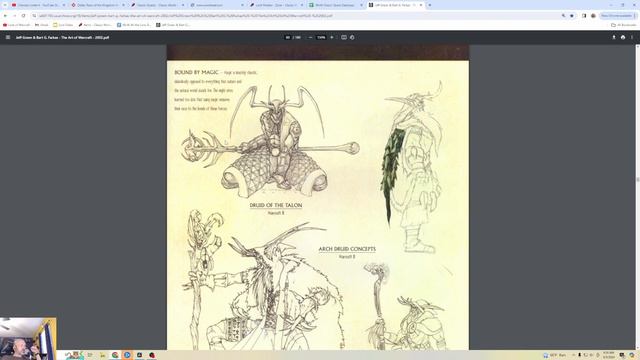This screenshot has width=640, height=360.
Task: Switch to the wowhead.com tab
Action: coord(218,5)
